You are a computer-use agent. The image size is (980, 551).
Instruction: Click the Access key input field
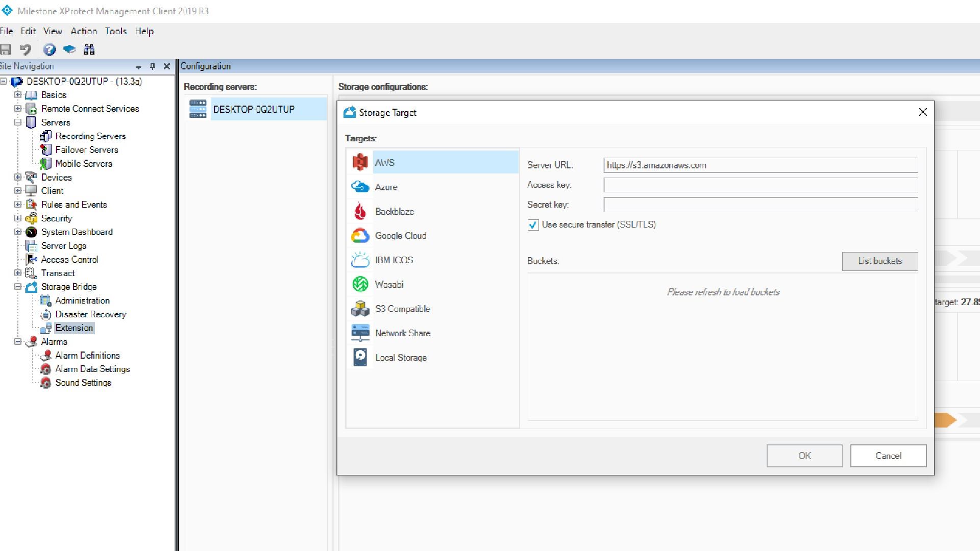tap(761, 185)
